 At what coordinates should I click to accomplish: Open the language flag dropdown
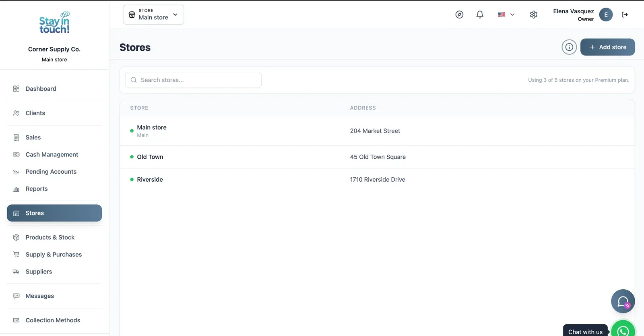pos(506,15)
